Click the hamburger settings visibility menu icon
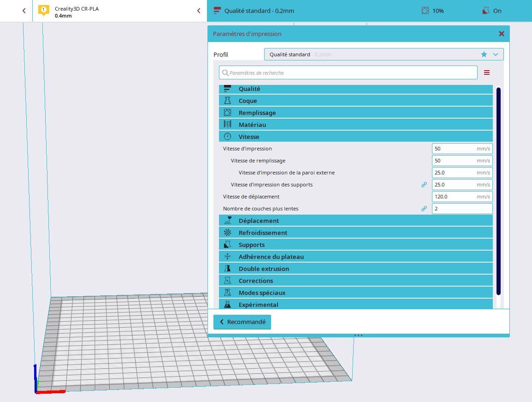Viewport: 532px width, 402px height. (486, 72)
